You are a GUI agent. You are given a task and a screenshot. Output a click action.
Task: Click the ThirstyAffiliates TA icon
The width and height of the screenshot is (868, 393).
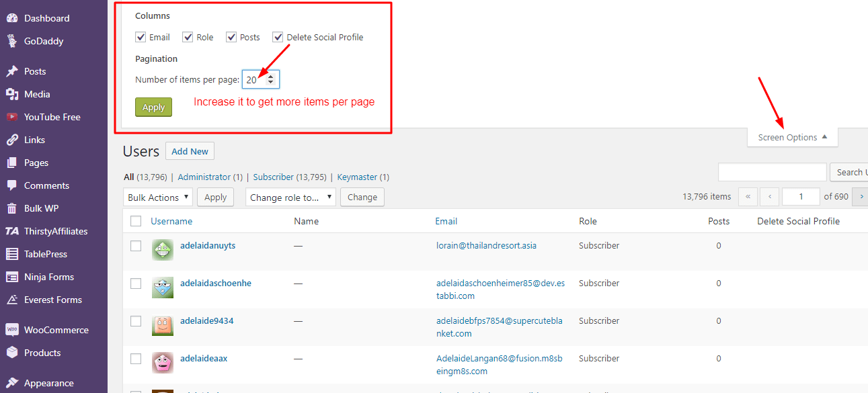click(12, 231)
